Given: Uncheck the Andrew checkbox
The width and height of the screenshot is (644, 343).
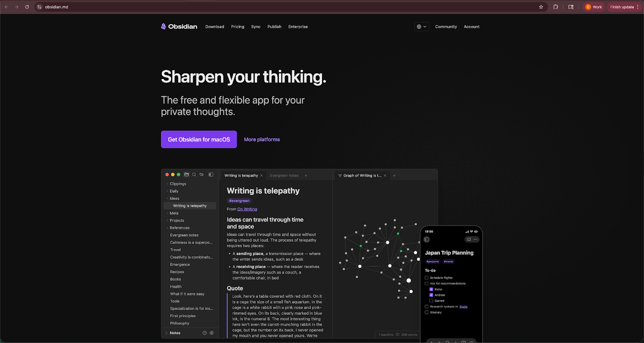Looking at the screenshot, I should 431,295.
